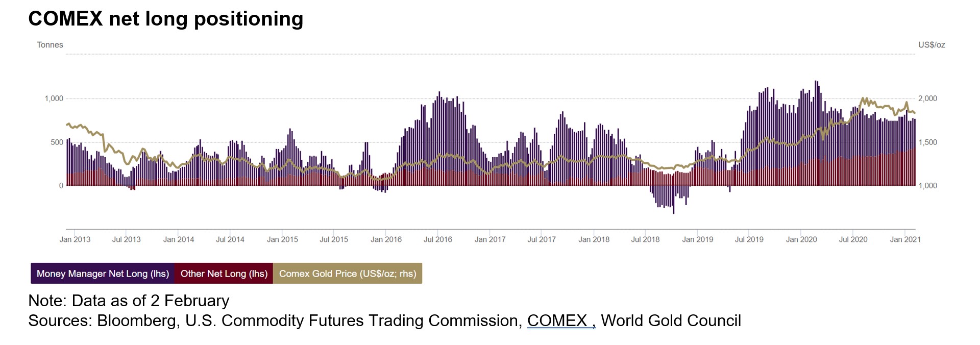The width and height of the screenshot is (980, 345).
Task: Click Jan 2018 x-axis label
Action: point(594,239)
